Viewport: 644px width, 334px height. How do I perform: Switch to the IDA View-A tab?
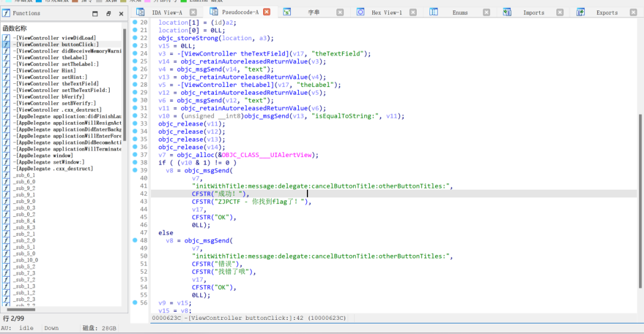tap(167, 13)
